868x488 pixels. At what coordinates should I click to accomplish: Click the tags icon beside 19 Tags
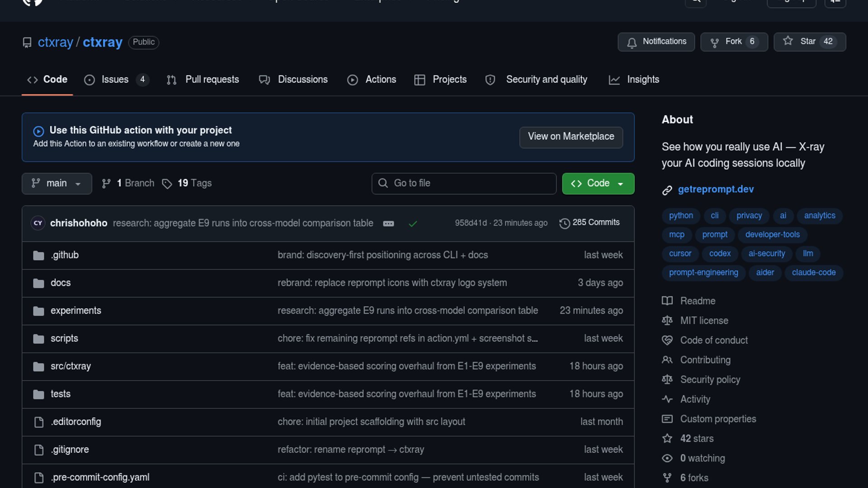coord(167,184)
